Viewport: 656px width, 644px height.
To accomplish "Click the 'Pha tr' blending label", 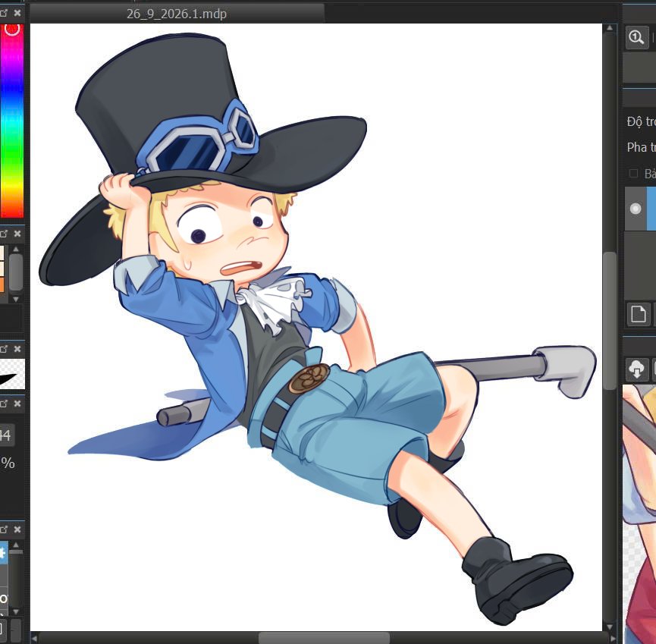I will (x=641, y=147).
